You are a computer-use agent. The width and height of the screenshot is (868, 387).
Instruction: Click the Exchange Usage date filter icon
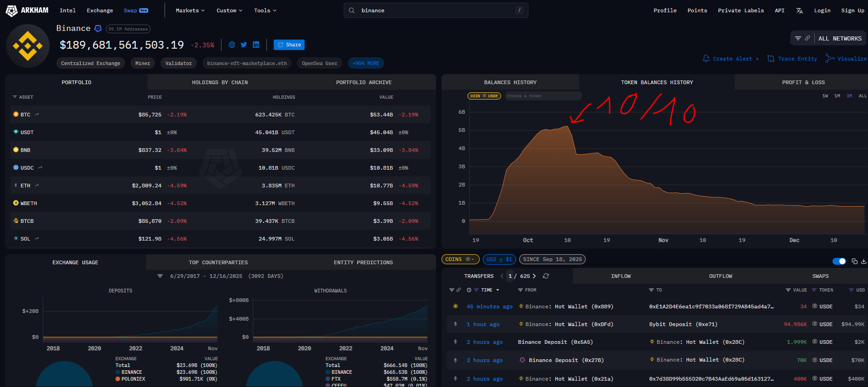160,276
